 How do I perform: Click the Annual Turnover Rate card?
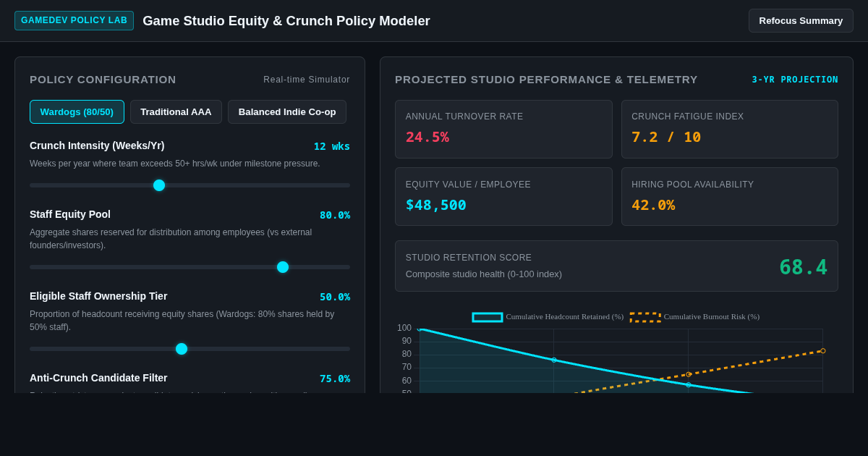point(503,129)
